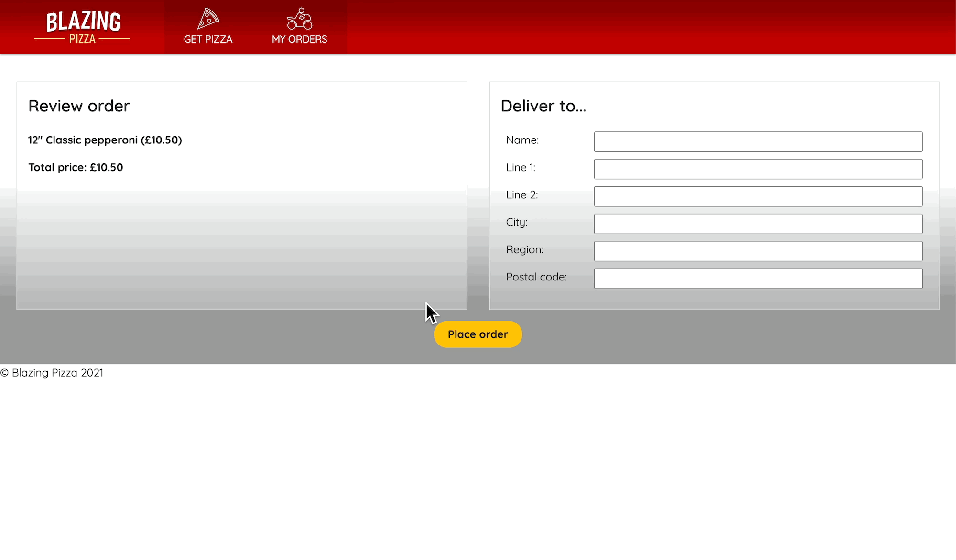956x560 pixels.
Task: Focus the City input field
Action: (758, 224)
